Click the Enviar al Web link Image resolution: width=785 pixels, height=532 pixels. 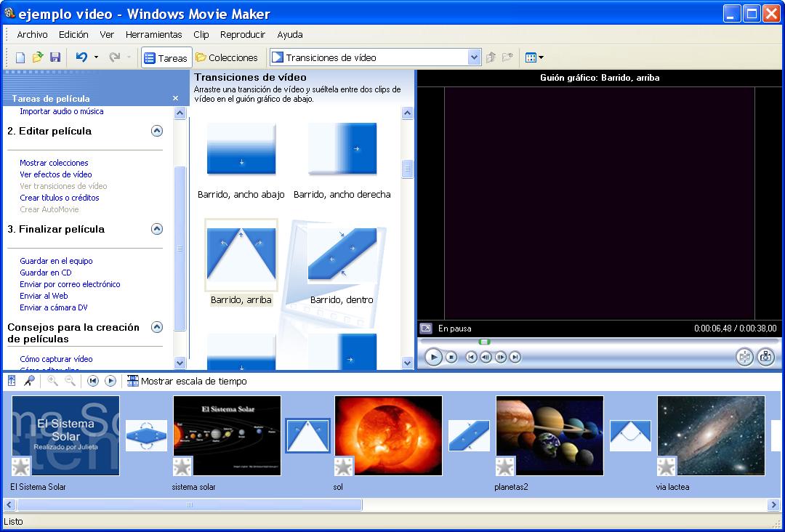pos(44,296)
